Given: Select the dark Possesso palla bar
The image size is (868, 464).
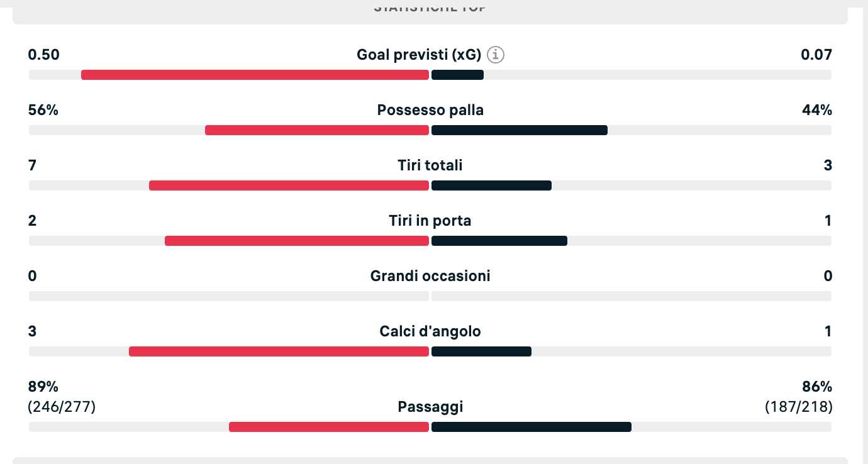Looking at the screenshot, I should point(520,130).
